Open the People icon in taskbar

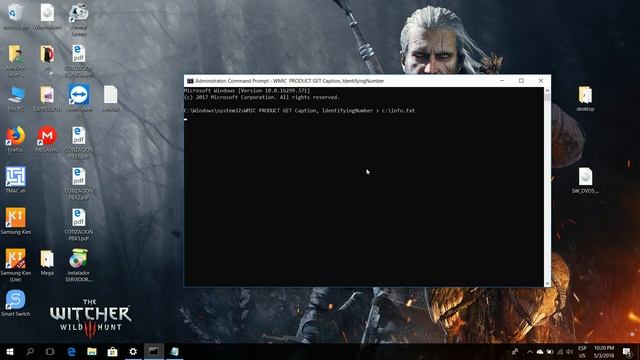[515, 351]
